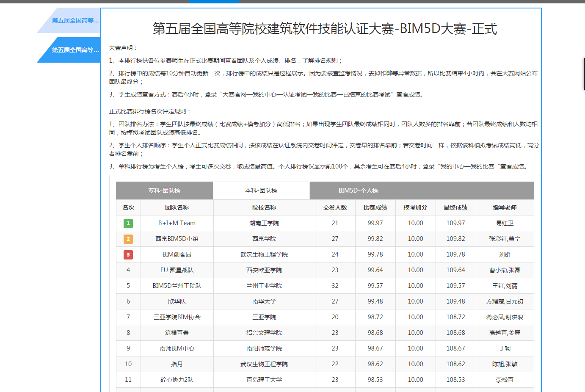
Task: Click the orange rank 2 badge
Action: 128,239
